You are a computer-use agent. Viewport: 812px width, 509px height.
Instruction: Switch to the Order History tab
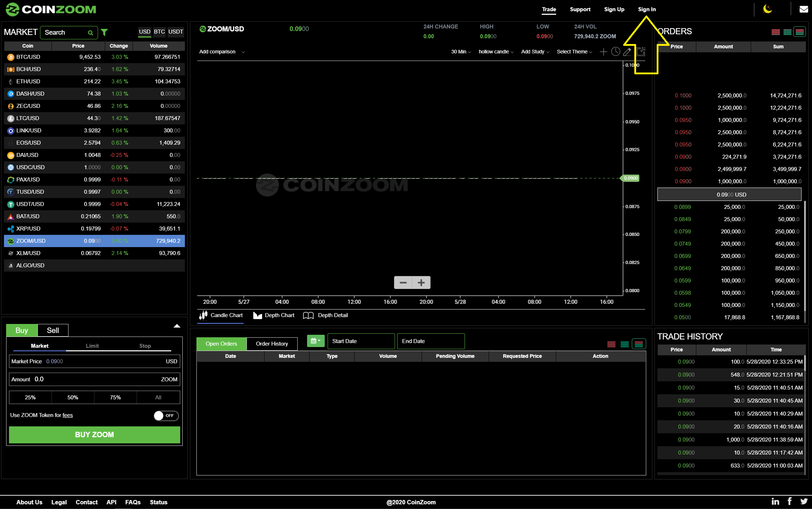(x=272, y=344)
